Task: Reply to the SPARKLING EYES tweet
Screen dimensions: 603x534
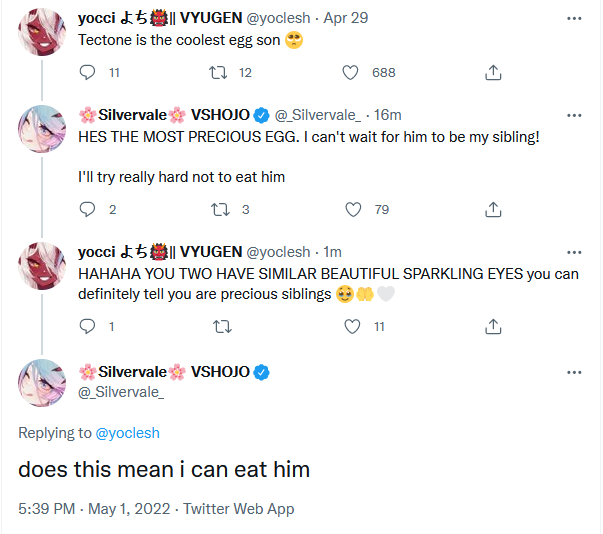Action: pos(87,326)
